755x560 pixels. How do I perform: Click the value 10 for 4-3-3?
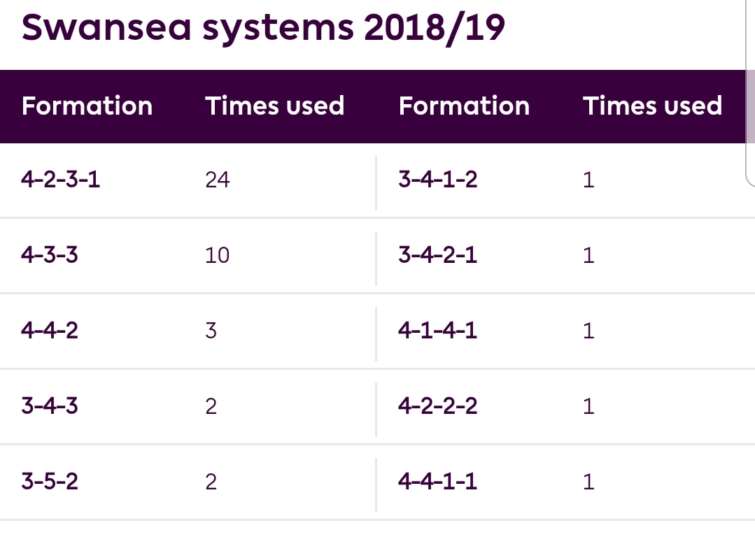click(x=217, y=255)
